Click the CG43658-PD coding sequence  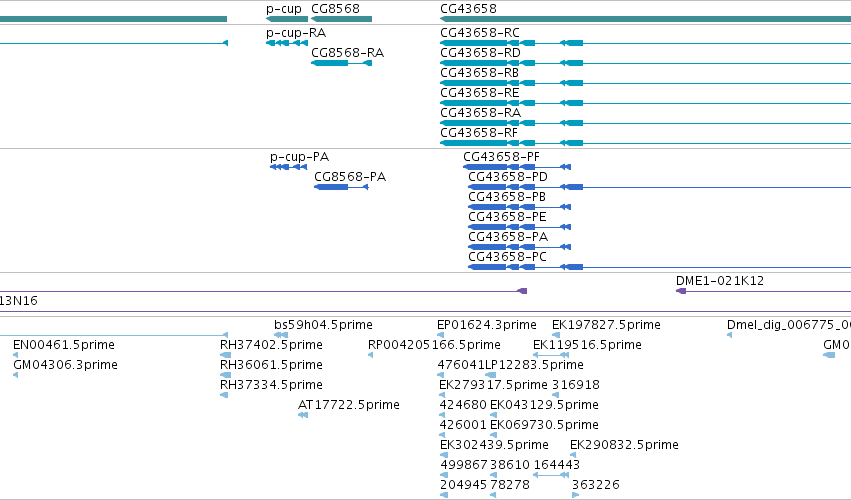click(508, 177)
